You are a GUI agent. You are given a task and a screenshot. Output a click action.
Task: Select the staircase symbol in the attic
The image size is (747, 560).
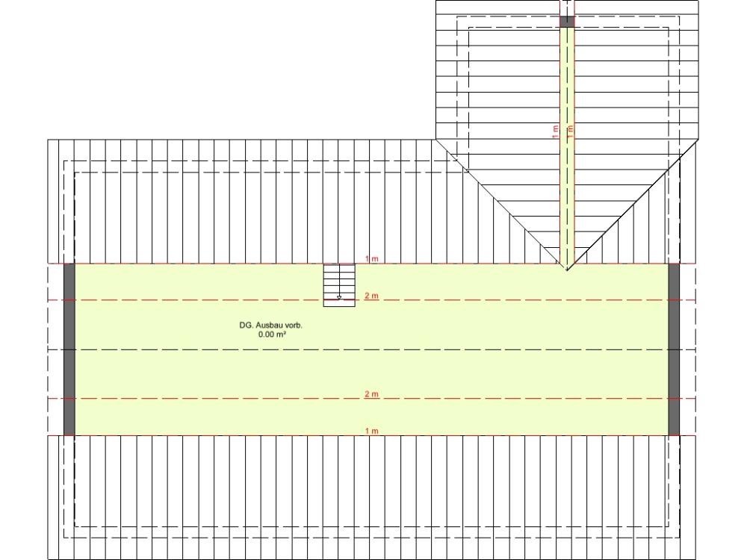(x=339, y=285)
